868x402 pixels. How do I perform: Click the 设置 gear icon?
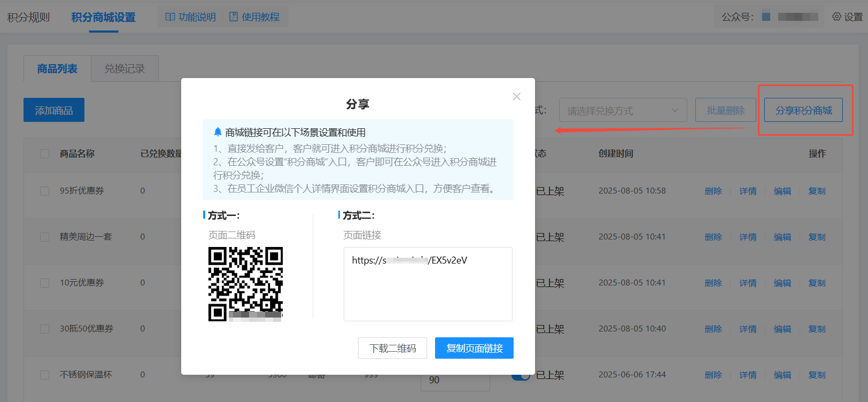pyautogui.click(x=836, y=17)
